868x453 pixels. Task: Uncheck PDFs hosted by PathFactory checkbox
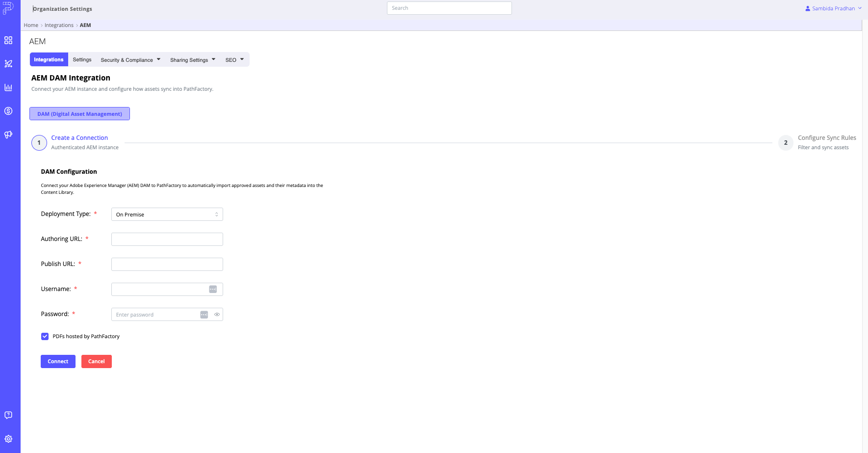pyautogui.click(x=45, y=336)
